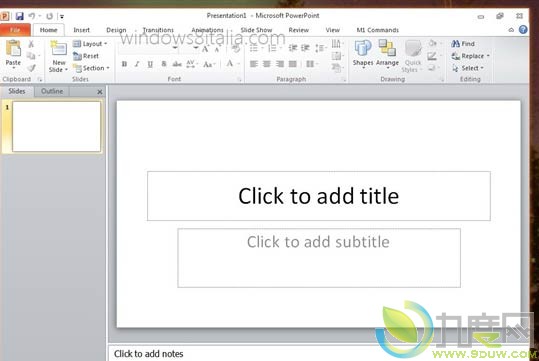Screen dimensions: 539x361
Task: Go to the Slide Show tab
Action: click(256, 30)
